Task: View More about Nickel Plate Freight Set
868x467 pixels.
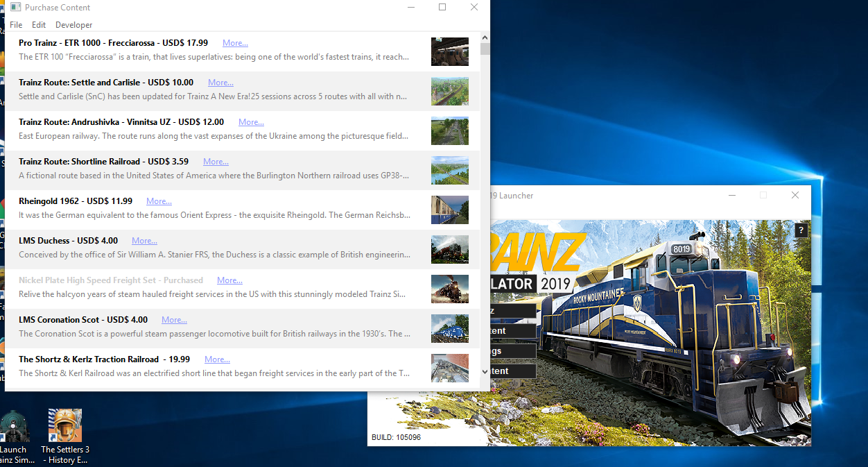Action: pos(229,280)
